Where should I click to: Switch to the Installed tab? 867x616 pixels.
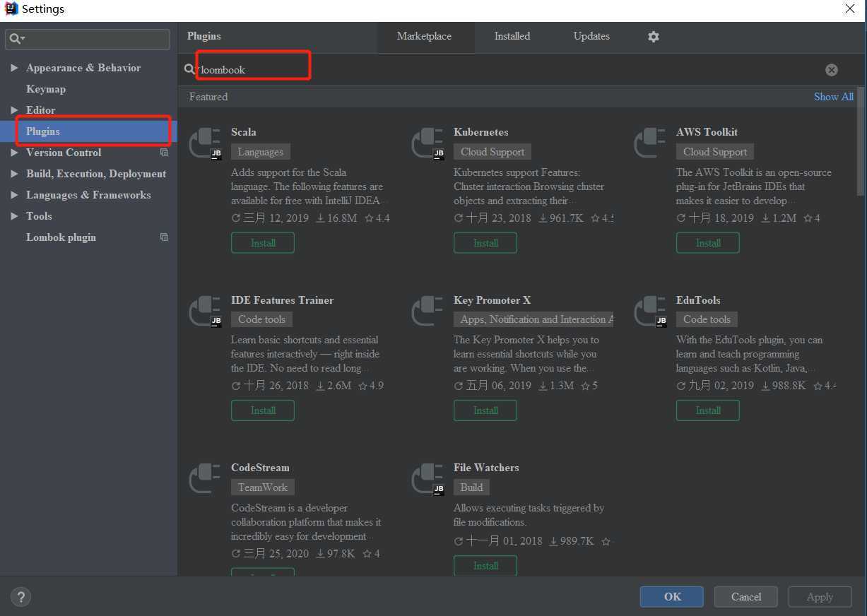[512, 37]
